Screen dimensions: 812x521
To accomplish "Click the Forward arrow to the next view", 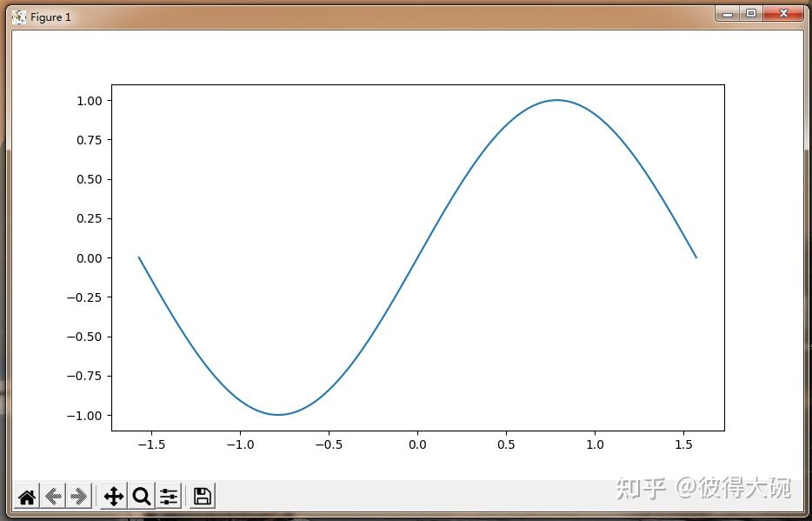I will coord(78,496).
